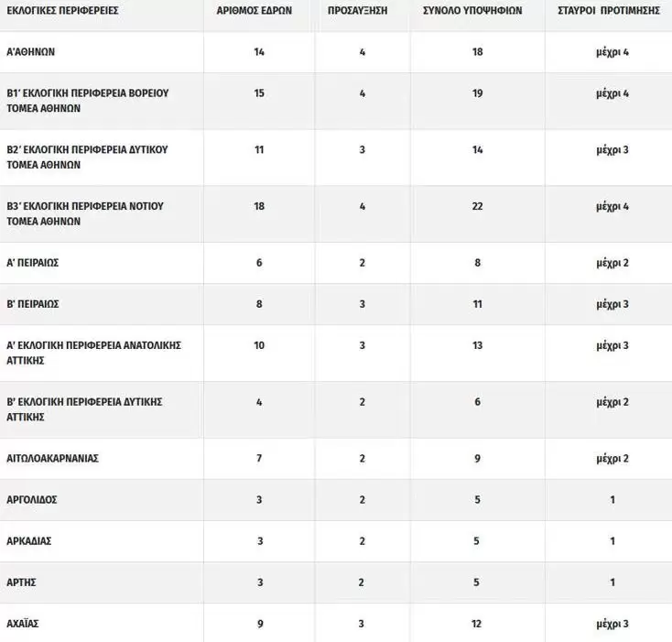Select the Β3' ΝΟΤΙΟΥ ΤΟΜΕΑ ΑΘΗΝΩΝ row label
Viewport: 672px width, 642px height.
[x=85, y=213]
